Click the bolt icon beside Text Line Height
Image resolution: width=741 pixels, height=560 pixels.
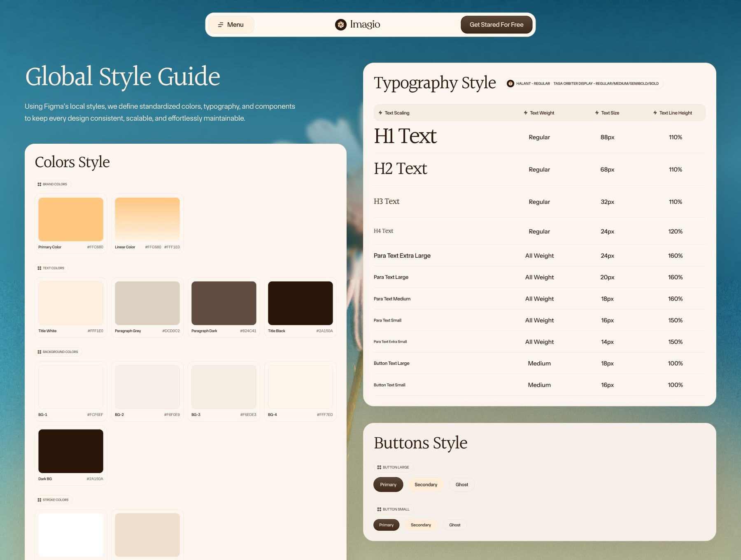point(655,113)
